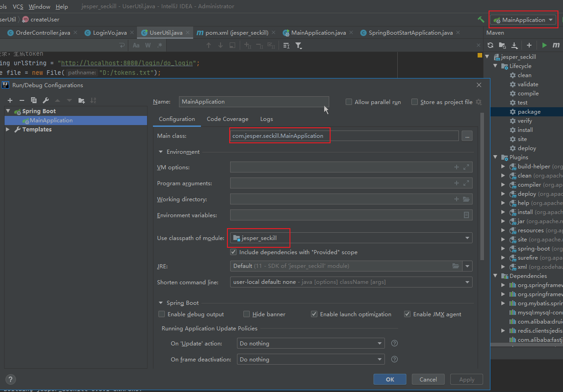Click the OK button

pos(389,379)
